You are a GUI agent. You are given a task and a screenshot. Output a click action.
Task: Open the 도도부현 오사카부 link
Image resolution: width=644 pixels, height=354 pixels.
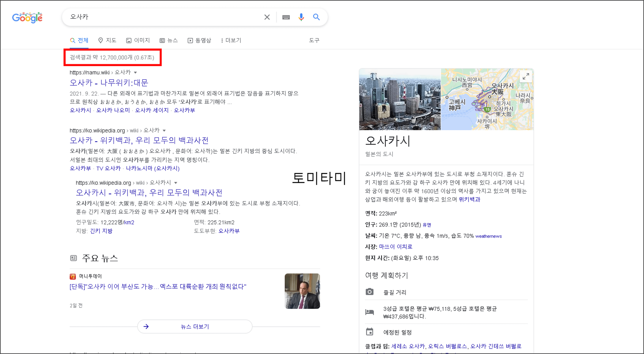tap(229, 231)
